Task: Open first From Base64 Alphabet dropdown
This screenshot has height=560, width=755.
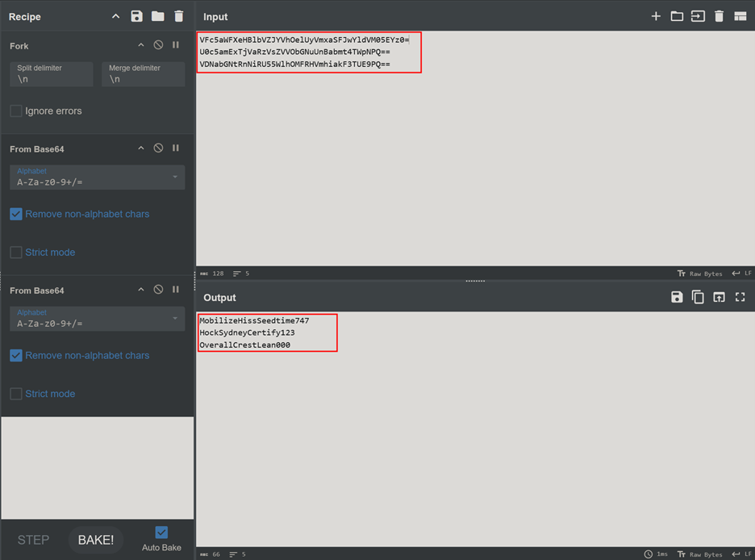Action: 97,178
